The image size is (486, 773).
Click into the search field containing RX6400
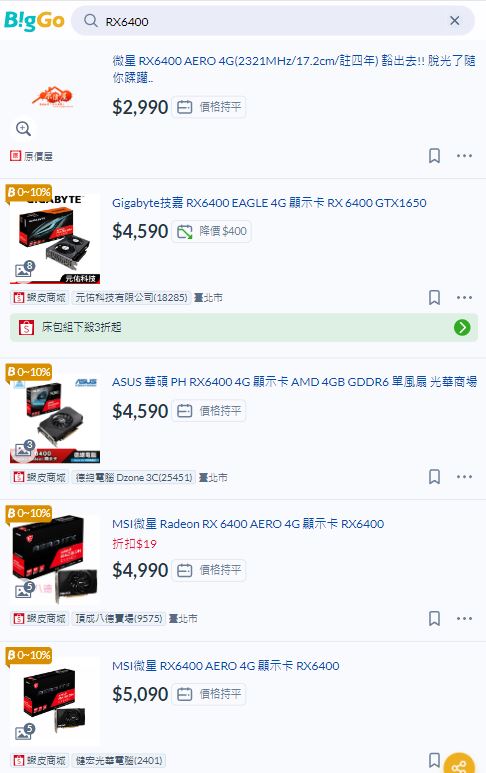(273, 21)
